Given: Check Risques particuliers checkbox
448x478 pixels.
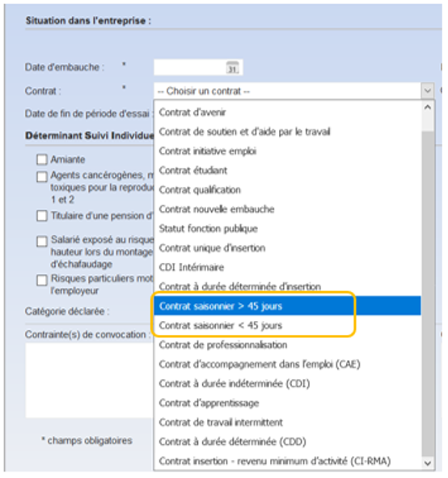Looking at the screenshot, I should pos(42,280).
